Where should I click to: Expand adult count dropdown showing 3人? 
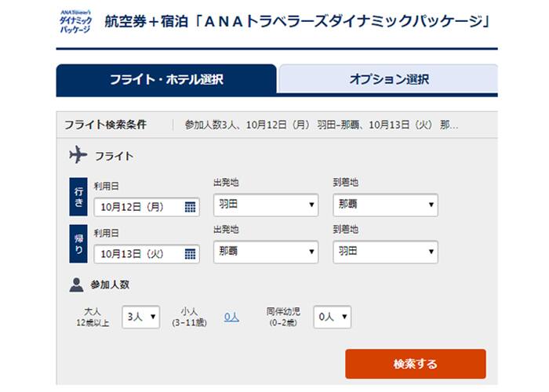click(141, 317)
